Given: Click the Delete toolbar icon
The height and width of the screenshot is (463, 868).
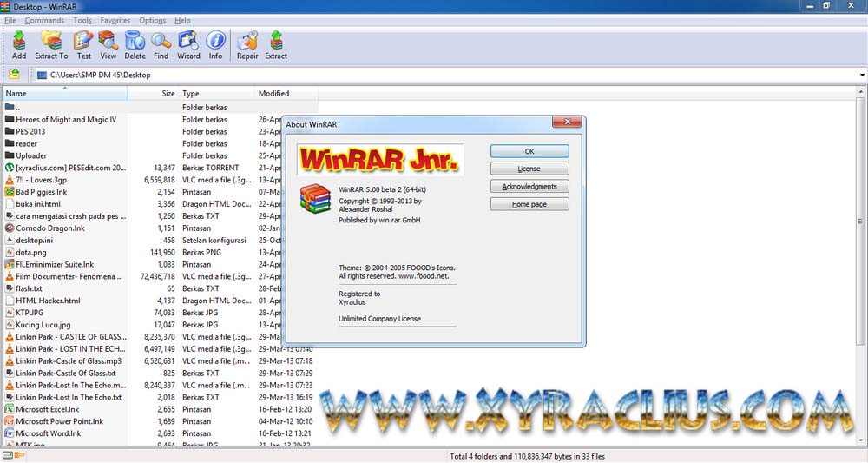Looking at the screenshot, I should (135, 45).
